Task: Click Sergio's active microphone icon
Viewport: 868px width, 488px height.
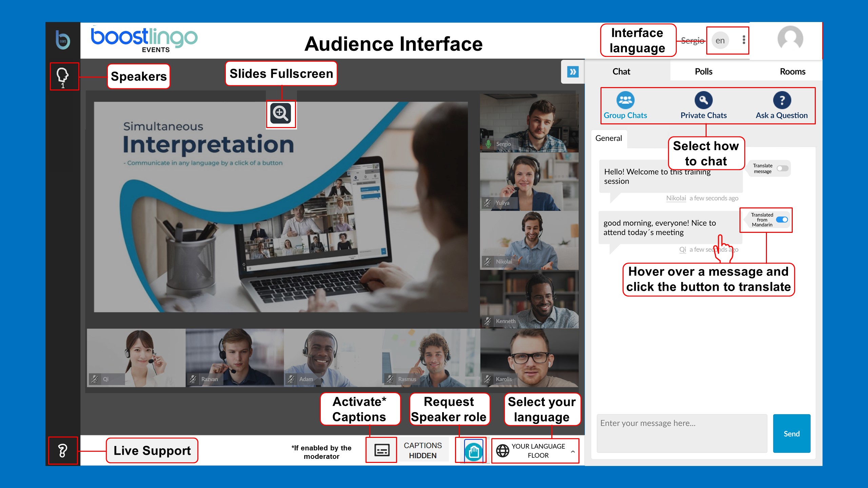Action: pyautogui.click(x=488, y=144)
